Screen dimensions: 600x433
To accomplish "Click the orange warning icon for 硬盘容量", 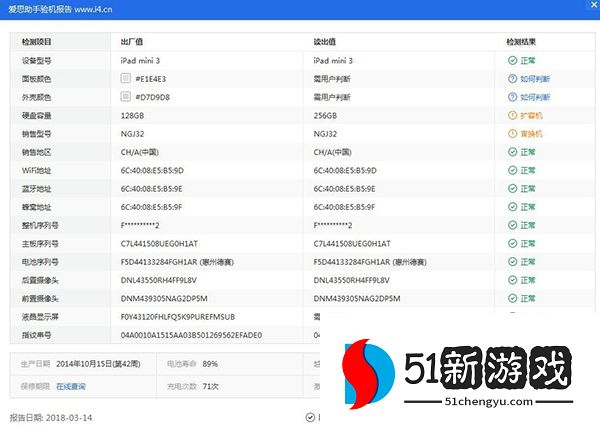I will coord(512,115).
